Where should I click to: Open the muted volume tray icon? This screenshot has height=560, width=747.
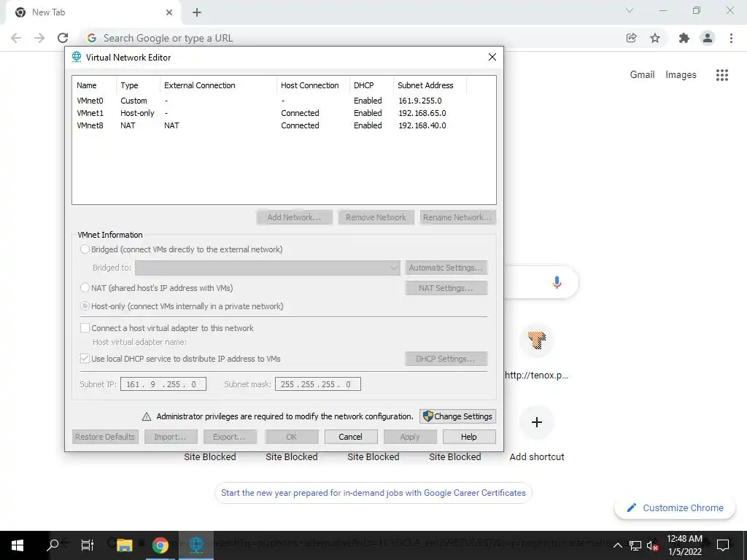point(653,545)
